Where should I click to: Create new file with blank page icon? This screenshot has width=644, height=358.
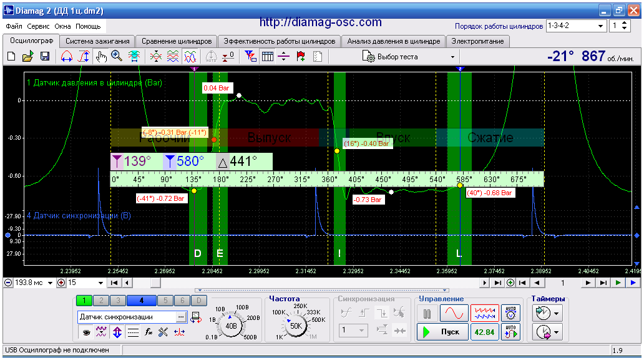click(x=11, y=56)
